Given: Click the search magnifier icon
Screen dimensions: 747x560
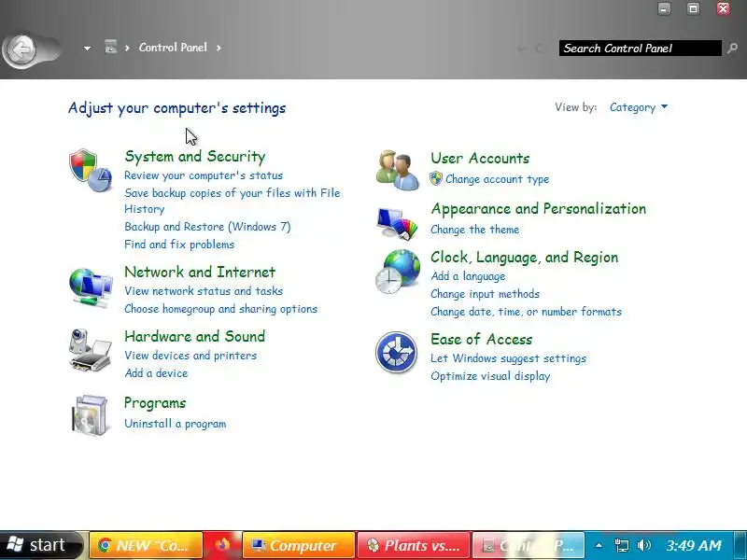Looking at the screenshot, I should click(x=732, y=48).
